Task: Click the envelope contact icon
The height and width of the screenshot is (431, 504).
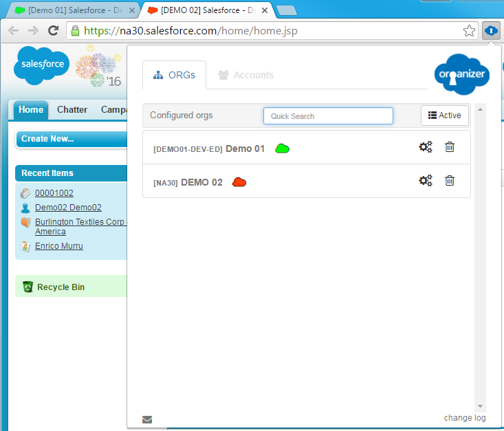Action: 147,419
